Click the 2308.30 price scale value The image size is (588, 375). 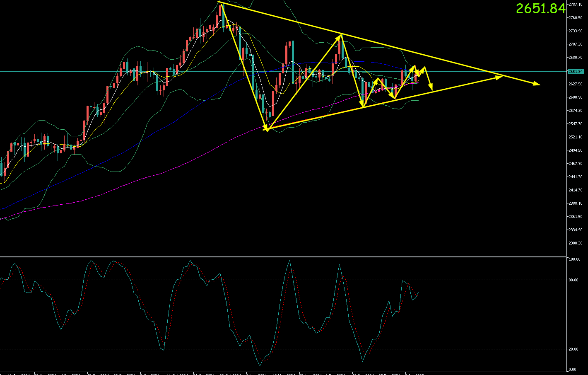[576, 243]
